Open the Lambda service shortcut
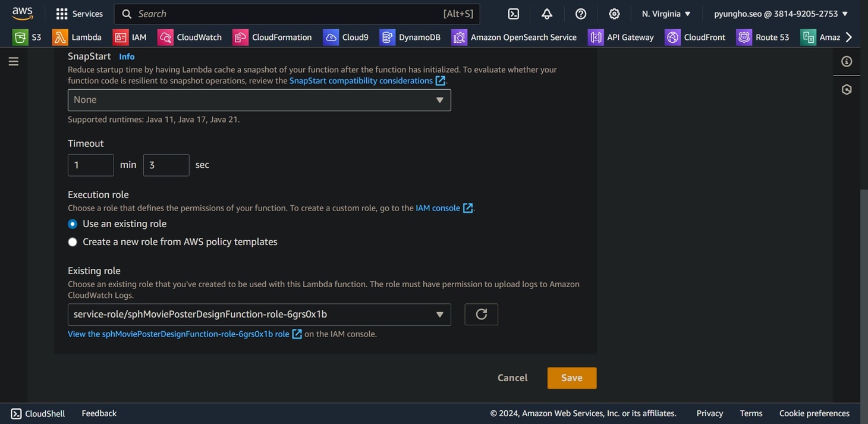This screenshot has width=868, height=424. (77, 37)
